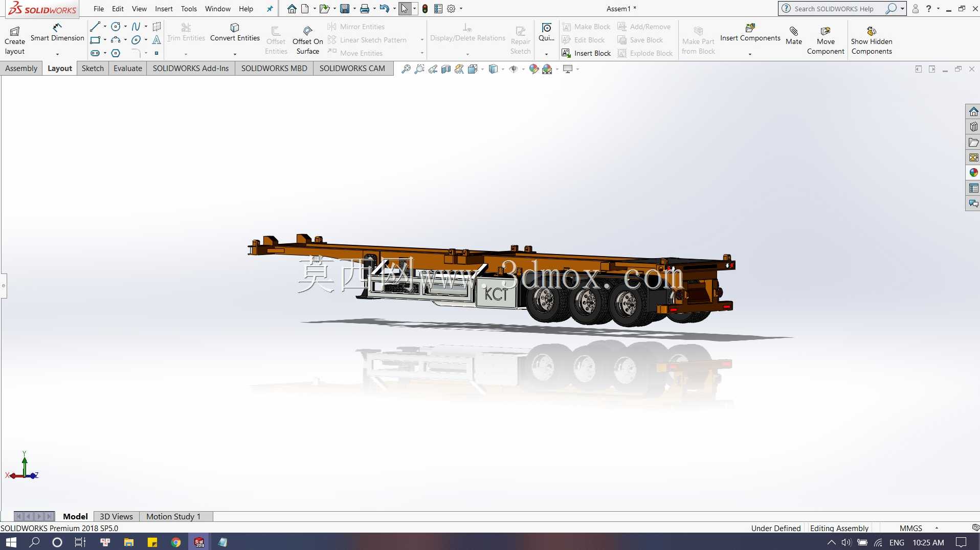980x550 pixels.
Task: Click the Mate tool
Action: [794, 36]
